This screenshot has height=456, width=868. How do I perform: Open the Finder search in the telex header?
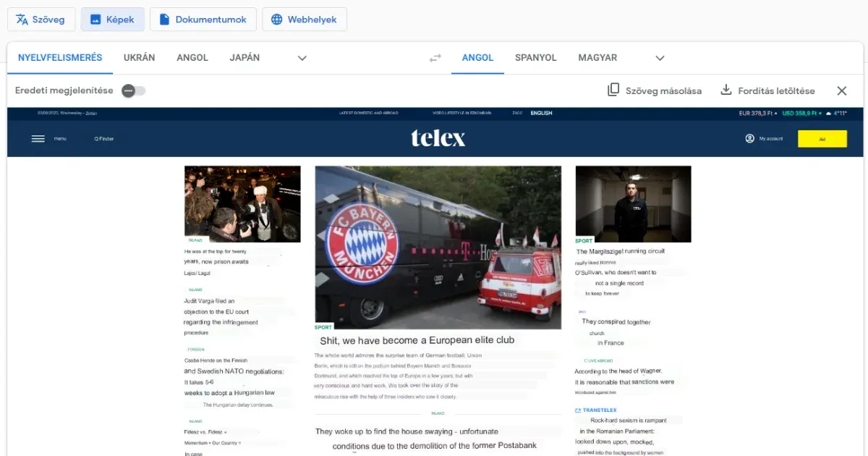click(103, 139)
